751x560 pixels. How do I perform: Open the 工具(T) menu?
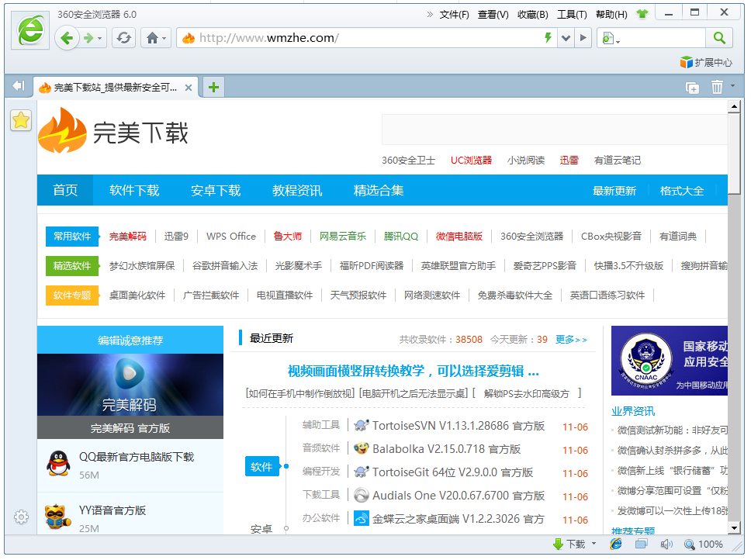(x=572, y=13)
